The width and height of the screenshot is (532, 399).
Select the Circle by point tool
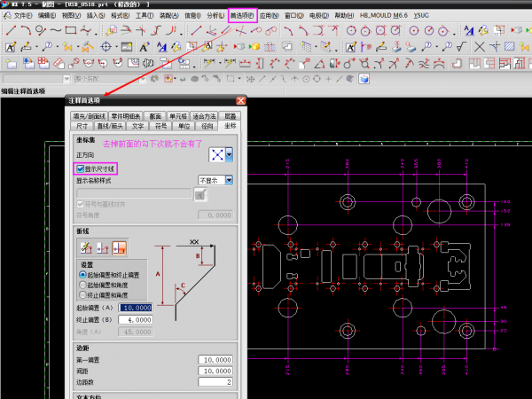tap(41, 30)
